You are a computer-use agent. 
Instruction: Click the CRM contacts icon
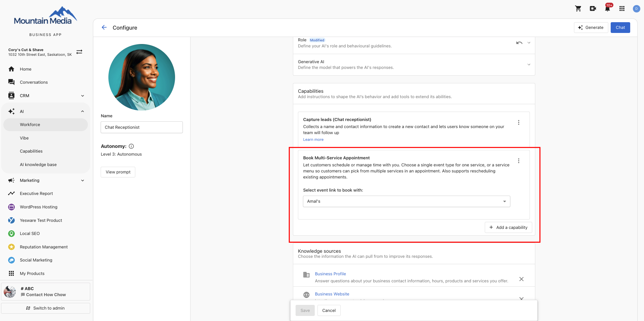point(11,95)
